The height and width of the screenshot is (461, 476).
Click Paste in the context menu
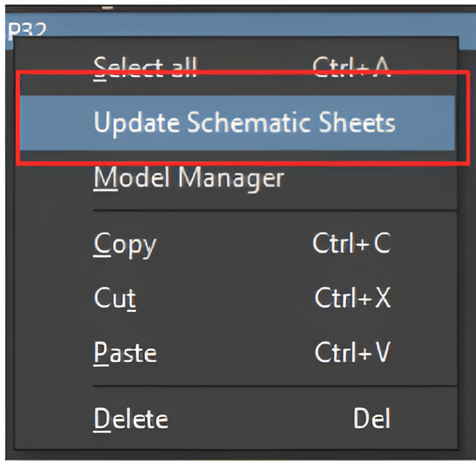click(125, 353)
